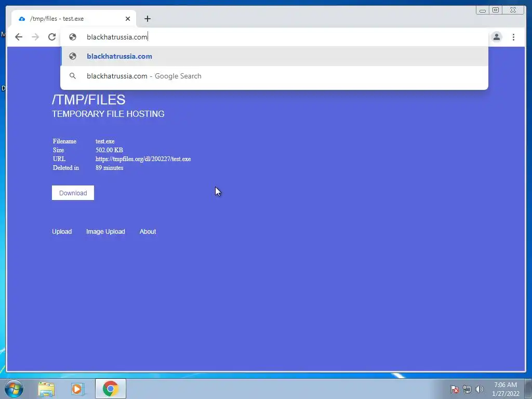This screenshot has height=399, width=532.
Task: Restore down the Chrome window
Action: pyautogui.click(x=495, y=10)
